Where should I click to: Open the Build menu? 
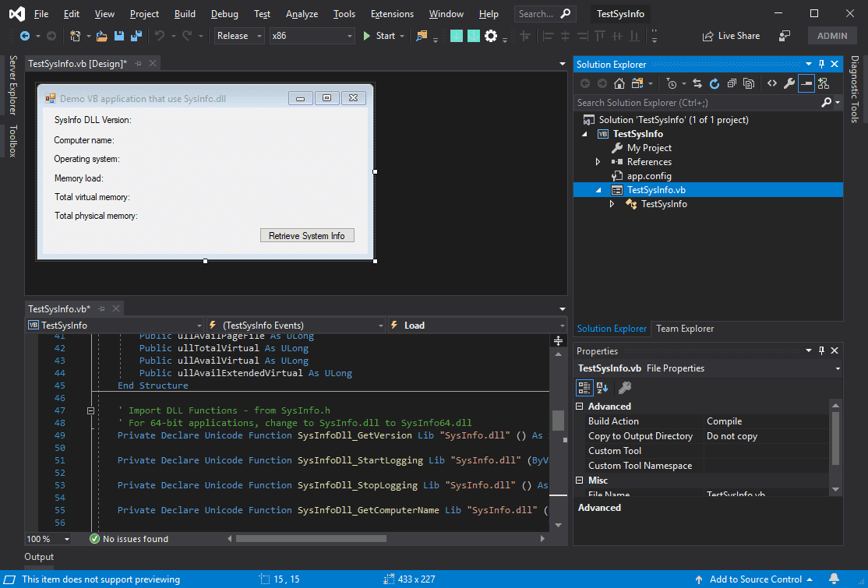(185, 14)
